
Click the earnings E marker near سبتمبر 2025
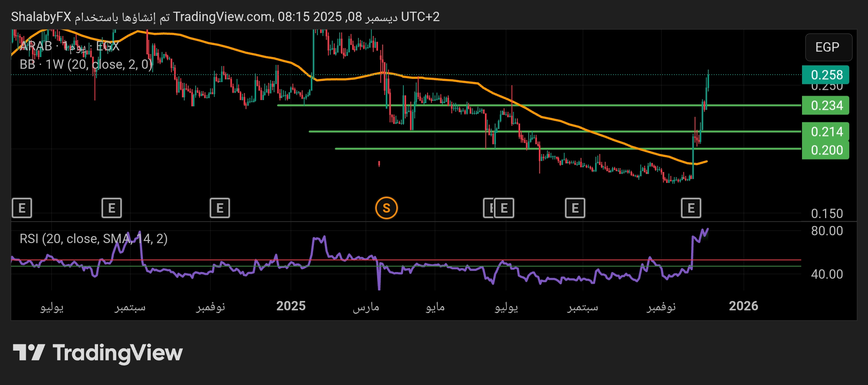click(x=575, y=208)
